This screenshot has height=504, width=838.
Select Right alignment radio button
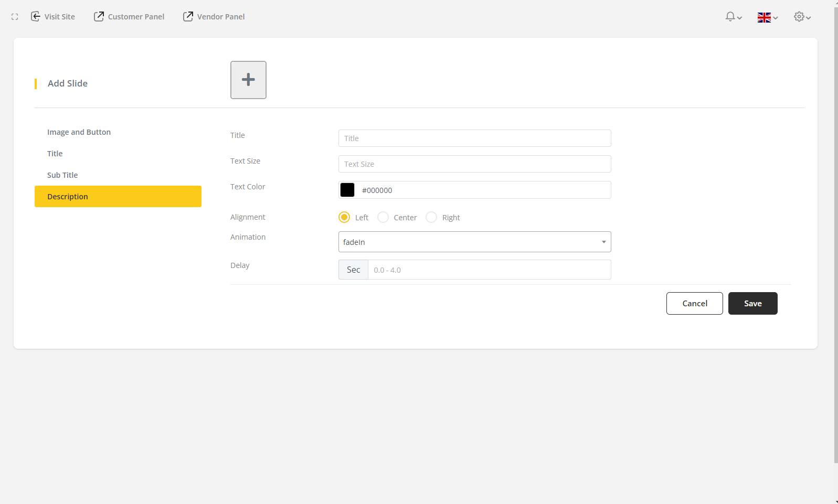click(x=431, y=217)
